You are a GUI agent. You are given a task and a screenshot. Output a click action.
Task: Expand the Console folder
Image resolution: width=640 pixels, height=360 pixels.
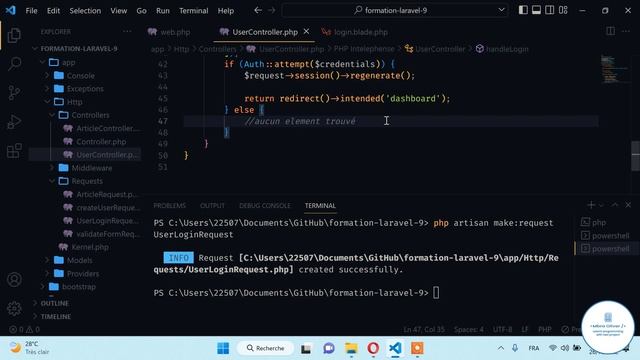pos(80,76)
